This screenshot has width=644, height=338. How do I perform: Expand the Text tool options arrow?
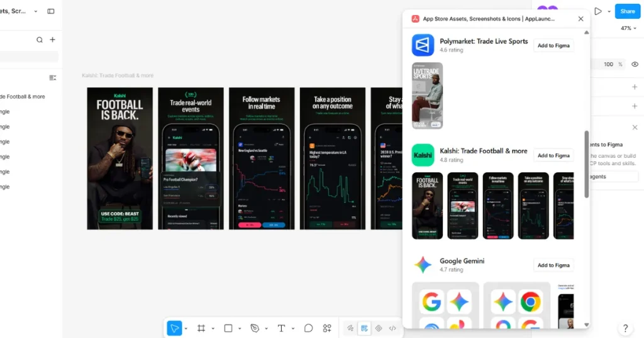(x=293, y=329)
